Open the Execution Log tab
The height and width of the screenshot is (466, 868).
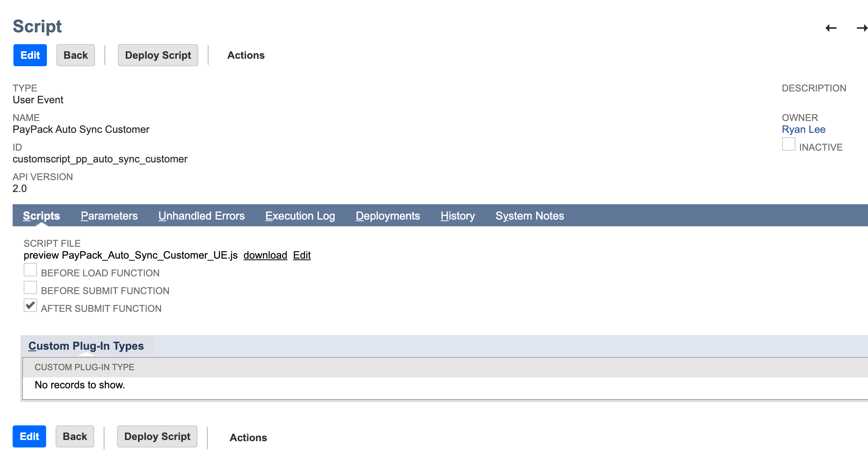click(x=300, y=216)
